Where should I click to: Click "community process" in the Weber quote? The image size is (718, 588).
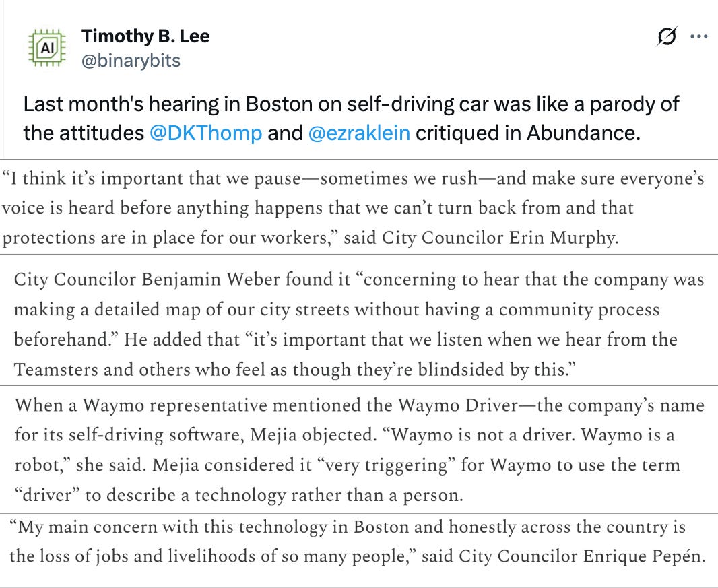(x=579, y=310)
